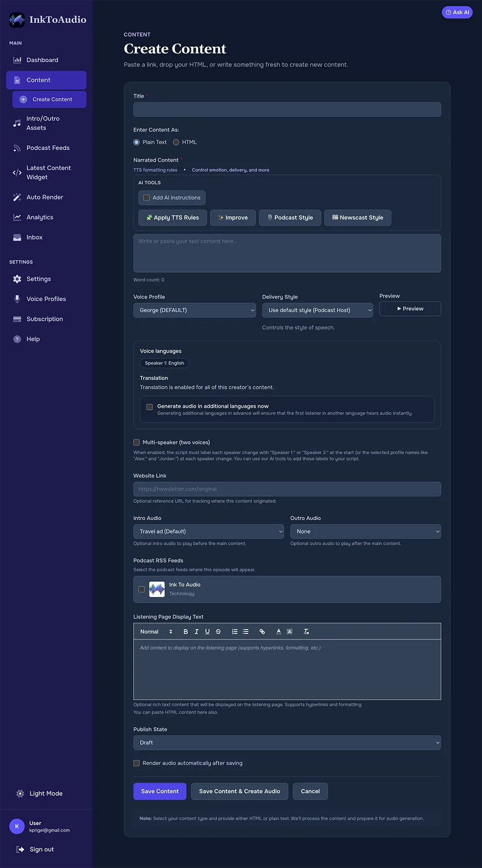Image resolution: width=482 pixels, height=868 pixels.
Task: Insert numbered list in display text editor
Action: (x=235, y=631)
